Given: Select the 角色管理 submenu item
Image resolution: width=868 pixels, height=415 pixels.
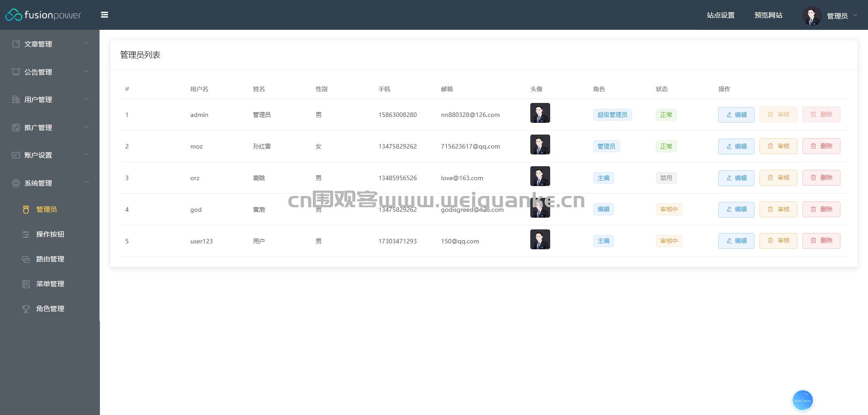Looking at the screenshot, I should click(x=50, y=309).
